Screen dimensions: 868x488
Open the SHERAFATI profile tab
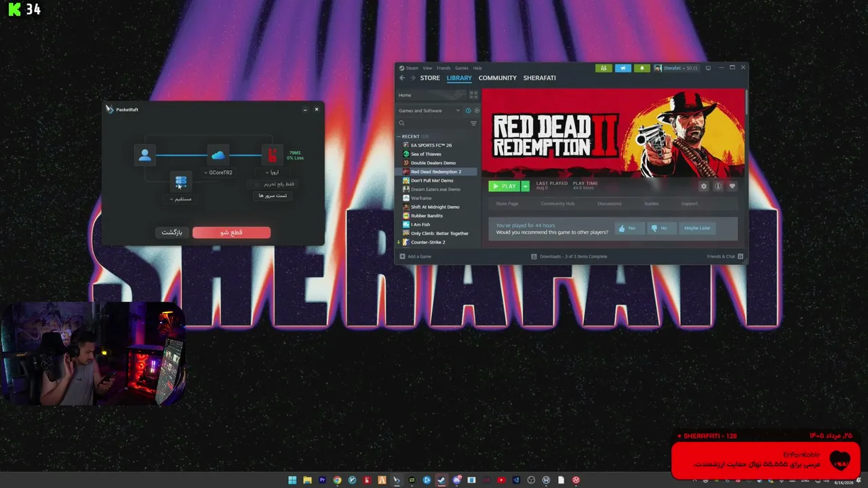[540, 78]
